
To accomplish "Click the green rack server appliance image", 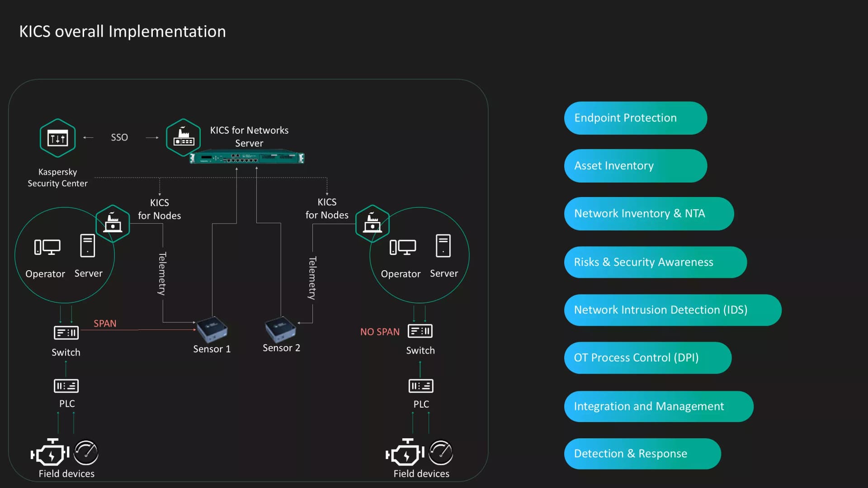I will click(247, 158).
